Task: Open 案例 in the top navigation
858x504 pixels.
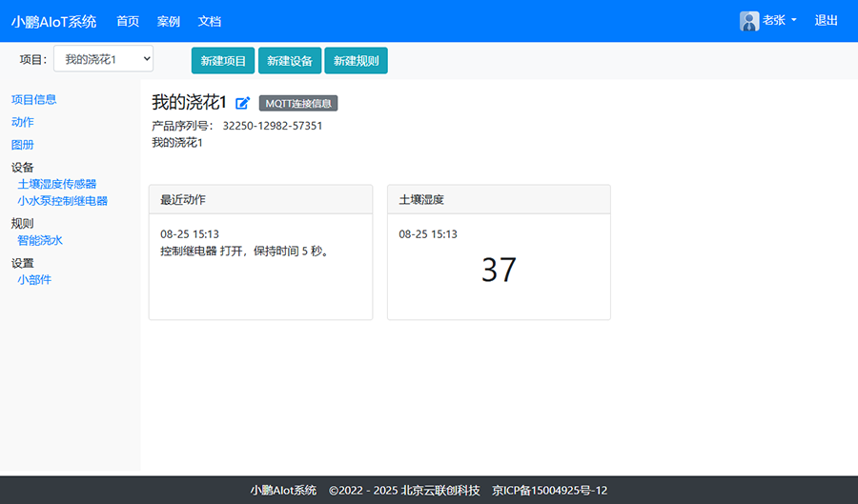Action: [x=169, y=21]
